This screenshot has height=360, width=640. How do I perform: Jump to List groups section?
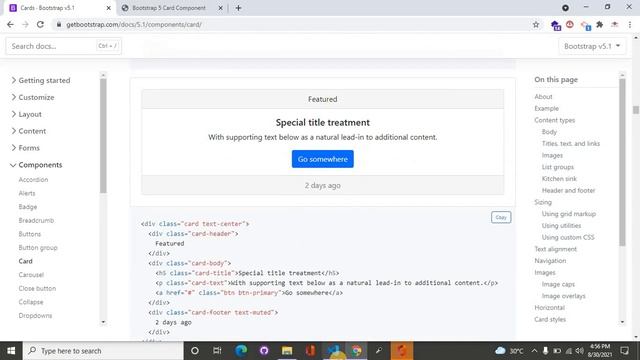pos(558,167)
